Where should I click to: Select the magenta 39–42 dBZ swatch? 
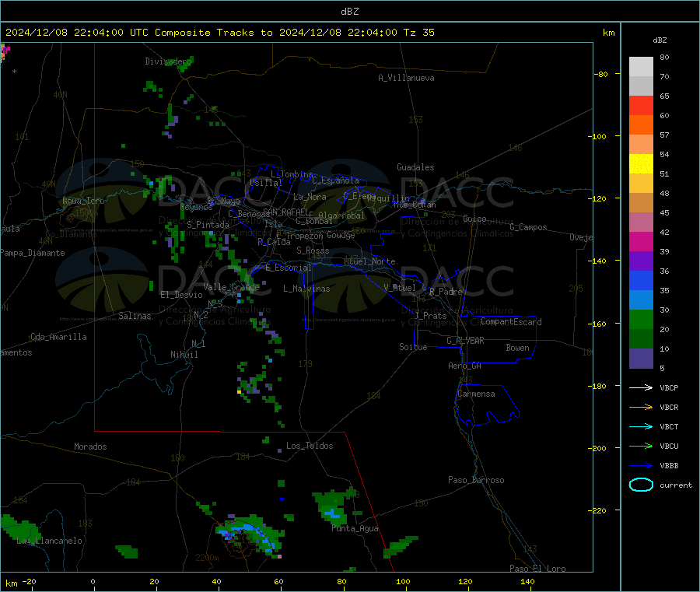pos(641,241)
